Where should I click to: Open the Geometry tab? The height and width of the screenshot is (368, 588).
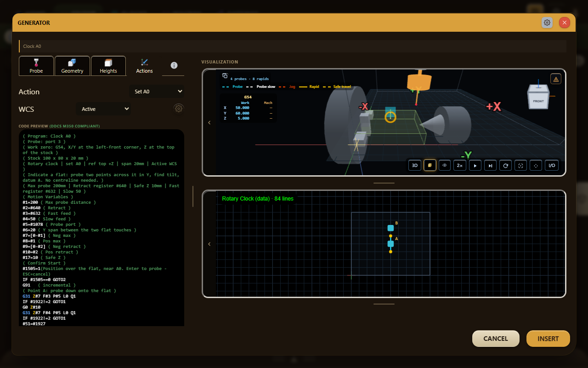[x=72, y=66]
